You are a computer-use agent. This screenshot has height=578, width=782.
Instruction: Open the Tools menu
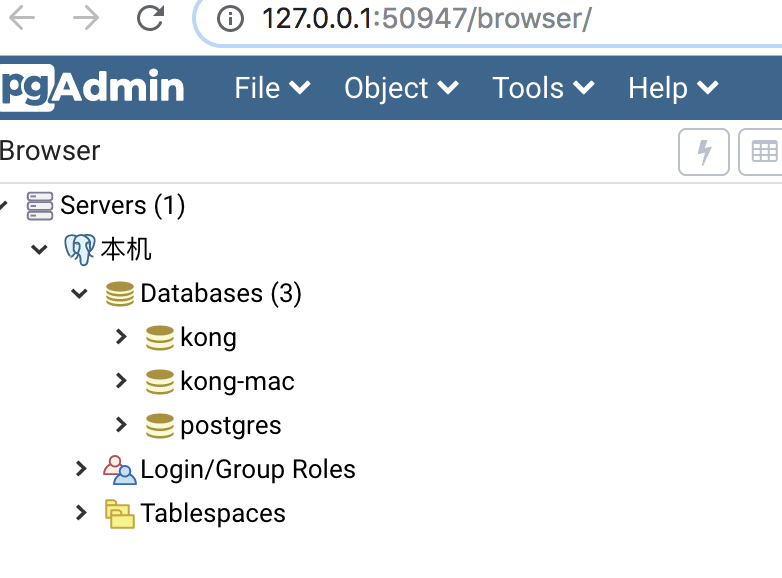click(543, 88)
